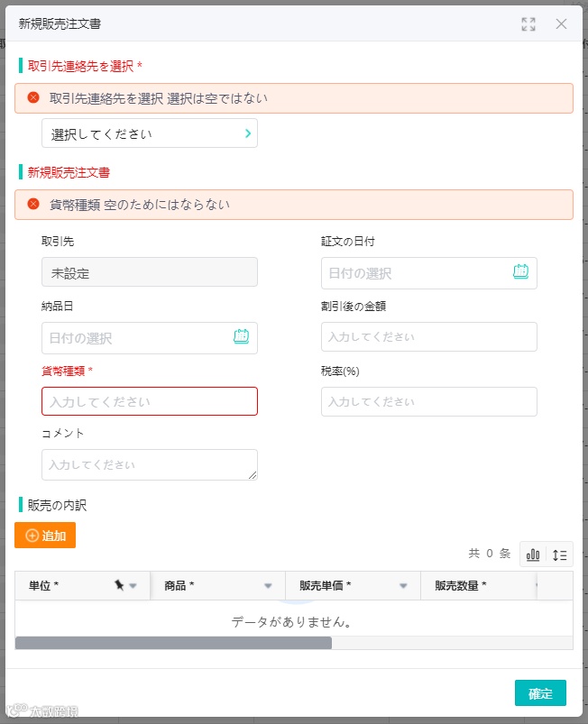Click the コメント text area

(x=150, y=464)
